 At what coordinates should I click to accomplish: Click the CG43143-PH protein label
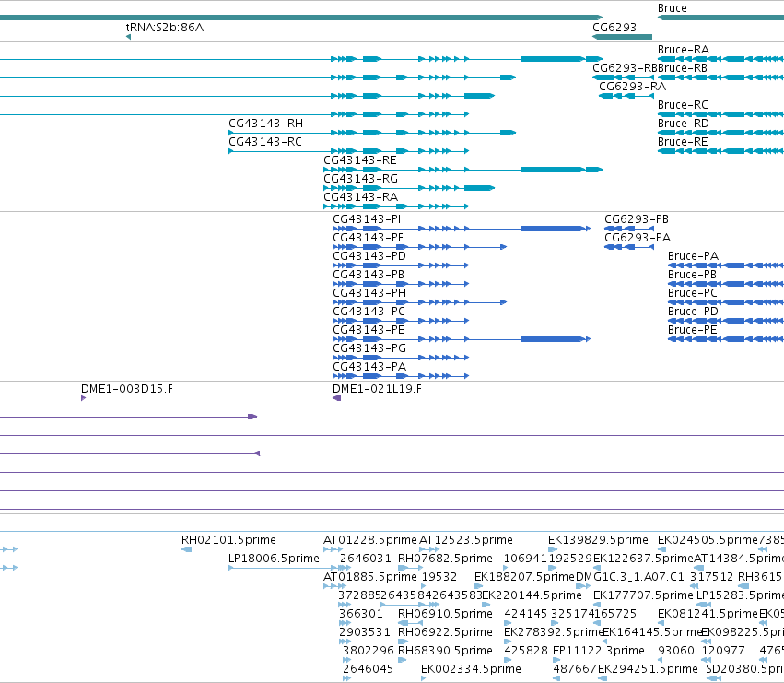(x=369, y=293)
